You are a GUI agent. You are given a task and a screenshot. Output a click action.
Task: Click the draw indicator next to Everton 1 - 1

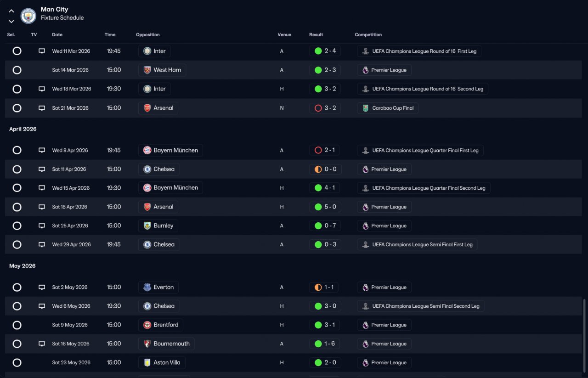(x=318, y=287)
